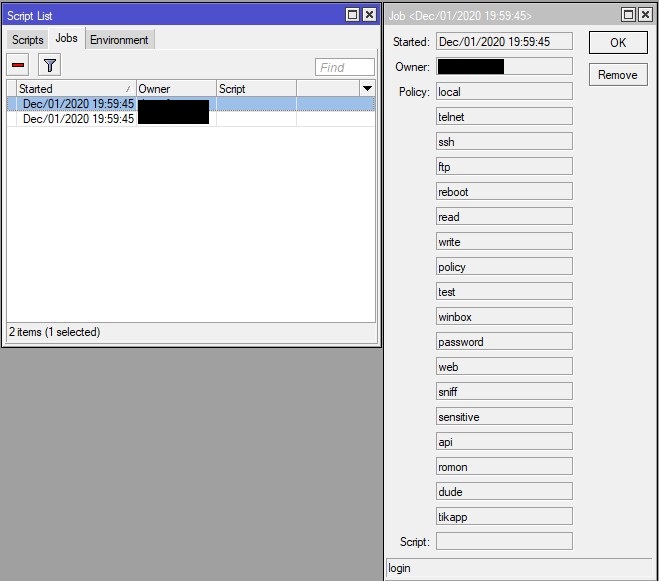This screenshot has width=659, height=581.
Task: Click the 'test' policy field
Action: (x=504, y=291)
